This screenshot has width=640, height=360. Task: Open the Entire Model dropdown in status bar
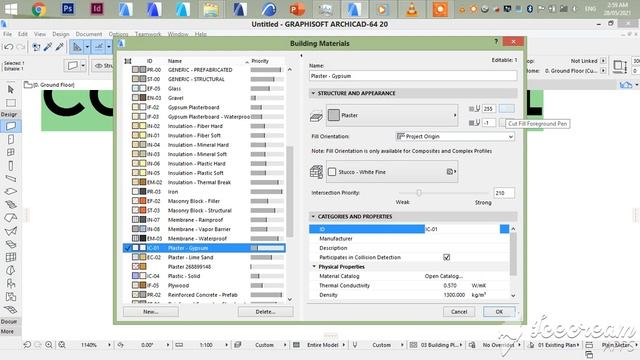click(344, 345)
